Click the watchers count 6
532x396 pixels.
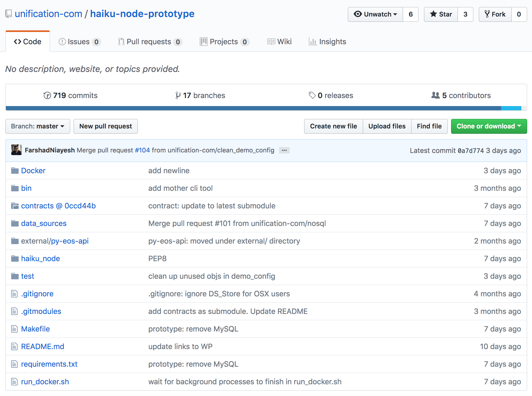(x=411, y=14)
